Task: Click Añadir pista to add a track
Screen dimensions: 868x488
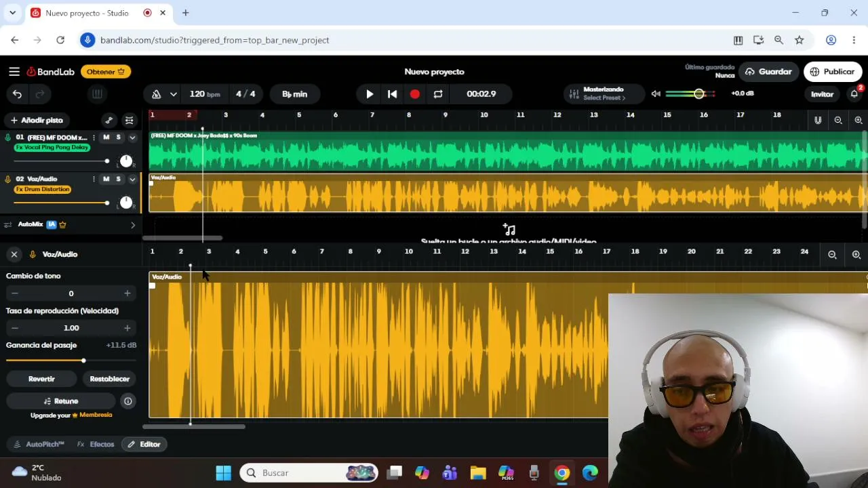Action: (x=37, y=120)
